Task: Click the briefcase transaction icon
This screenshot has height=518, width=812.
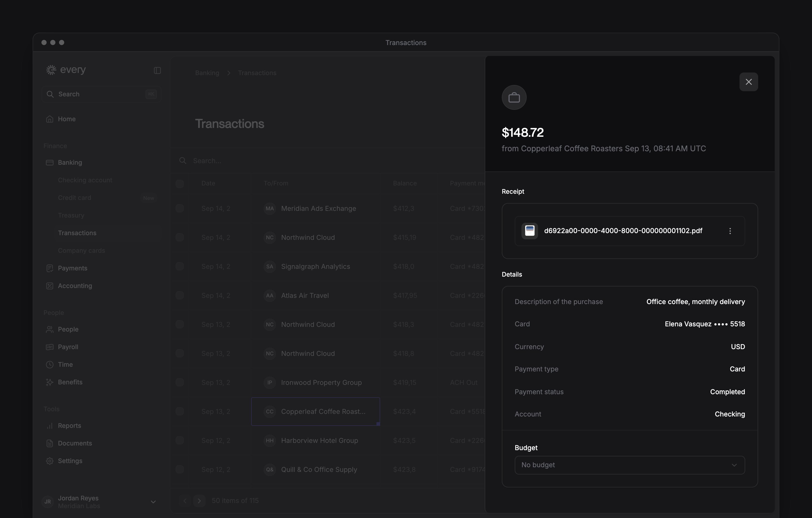Action: 514,97
